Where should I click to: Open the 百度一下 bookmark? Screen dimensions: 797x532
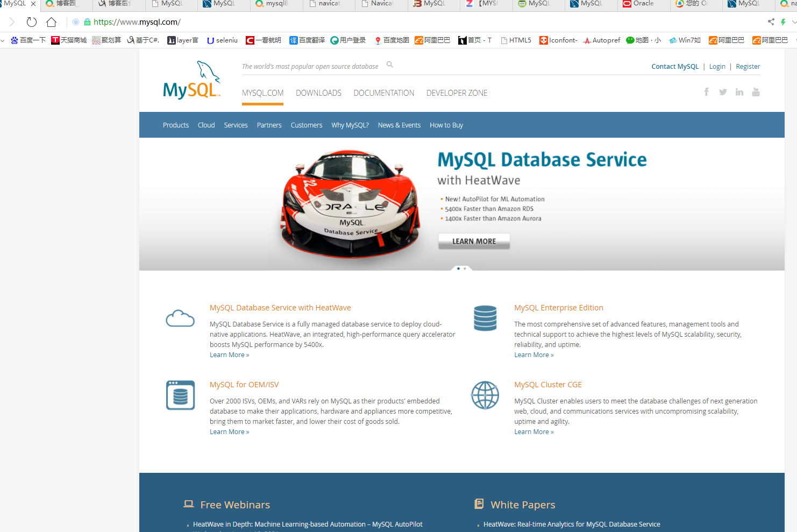click(x=28, y=40)
